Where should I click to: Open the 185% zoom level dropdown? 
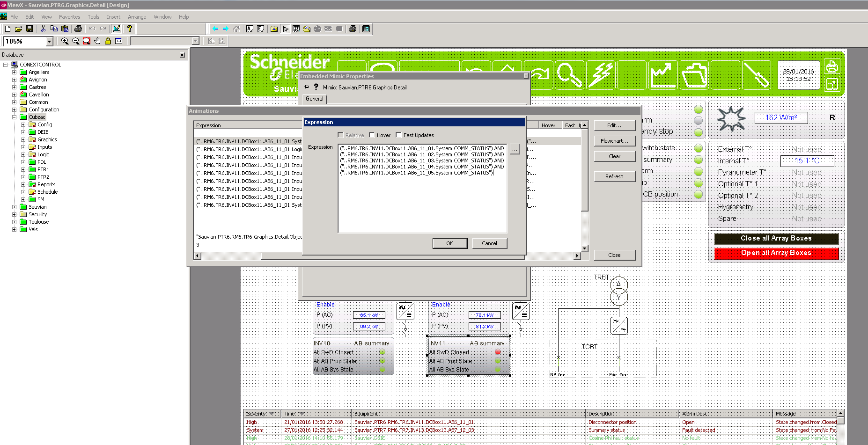[49, 42]
